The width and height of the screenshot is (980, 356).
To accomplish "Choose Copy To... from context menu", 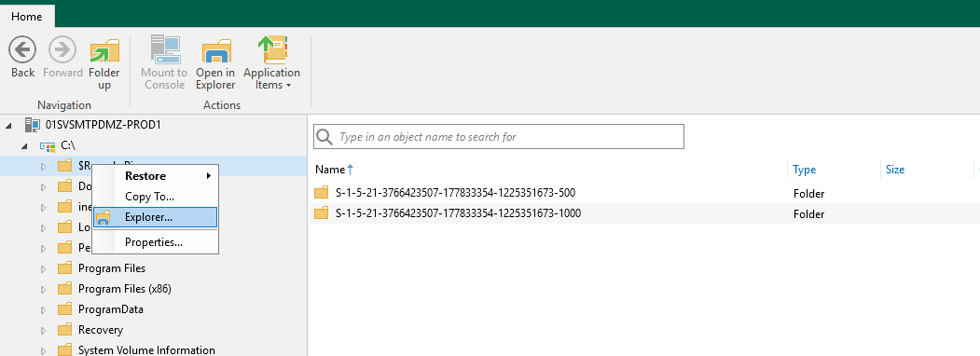I will [x=155, y=196].
